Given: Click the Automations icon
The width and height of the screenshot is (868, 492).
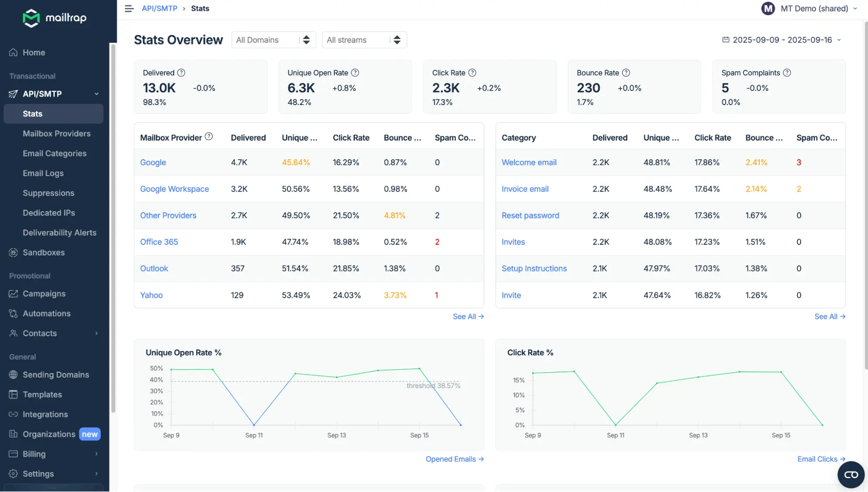Looking at the screenshot, I should (x=13, y=313).
